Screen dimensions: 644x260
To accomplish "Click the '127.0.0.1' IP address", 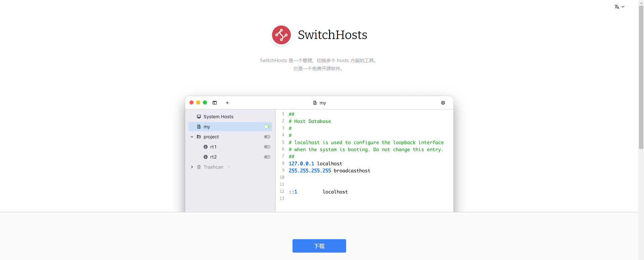I will point(301,164).
